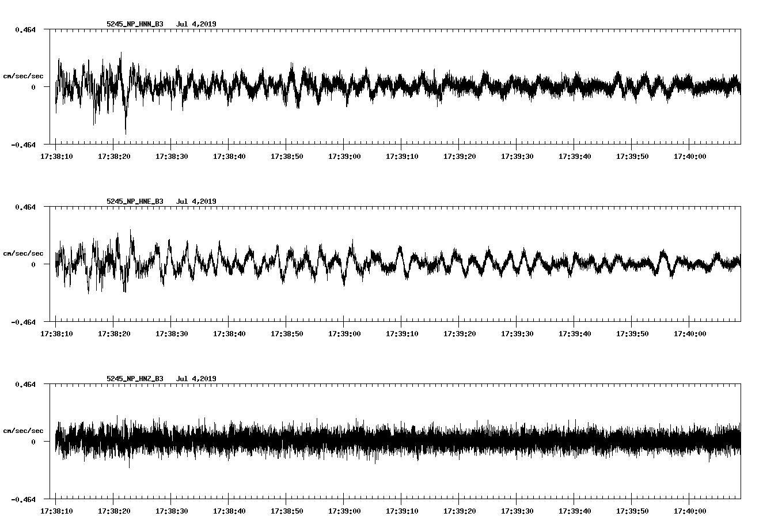Pick 17:38:50 time label under HNE plot
The height and width of the screenshot is (532, 782).
pyautogui.click(x=287, y=333)
